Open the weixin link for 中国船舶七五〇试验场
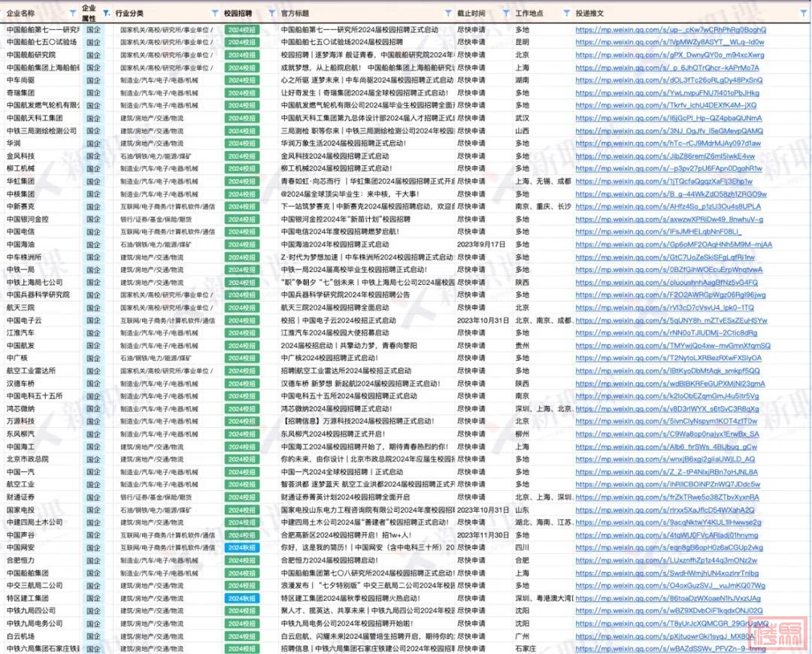Image resolution: width=812 pixels, height=654 pixels. pos(670,42)
